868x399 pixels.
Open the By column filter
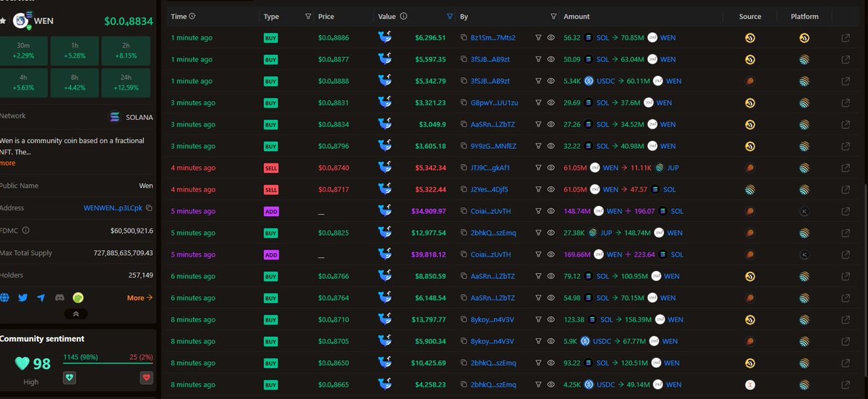click(553, 16)
